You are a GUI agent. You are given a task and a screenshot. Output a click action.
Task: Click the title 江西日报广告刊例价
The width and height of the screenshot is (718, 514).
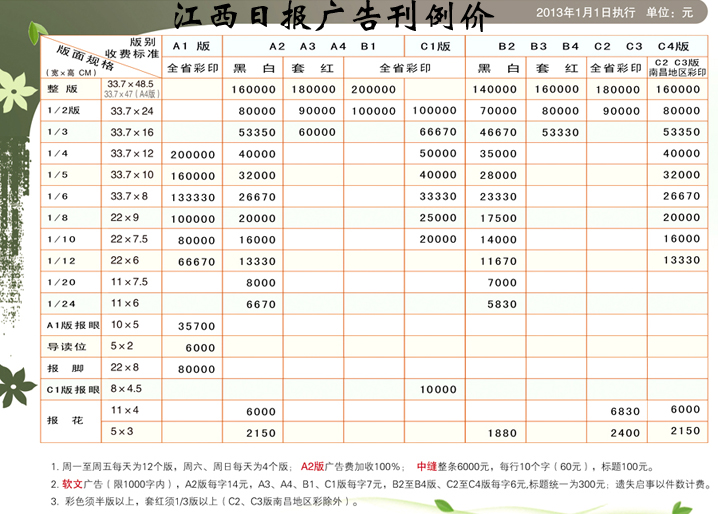[x=333, y=17]
